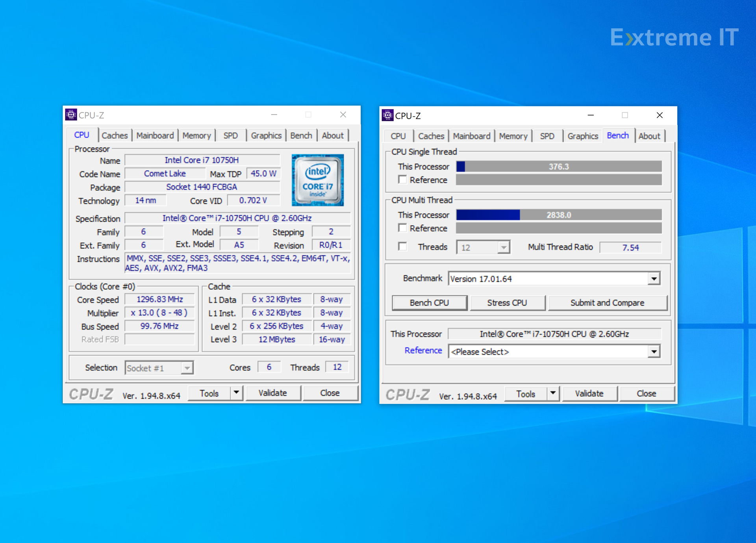Image resolution: width=756 pixels, height=543 pixels.
Task: Enable Reference checkbox under CPU Single Thread
Action: [x=402, y=180]
